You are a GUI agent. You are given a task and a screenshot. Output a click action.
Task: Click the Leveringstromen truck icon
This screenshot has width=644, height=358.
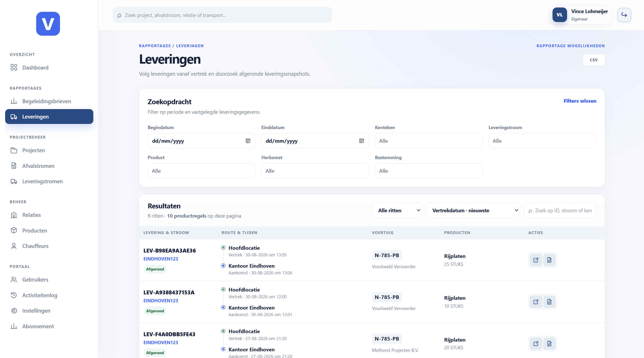(x=14, y=181)
